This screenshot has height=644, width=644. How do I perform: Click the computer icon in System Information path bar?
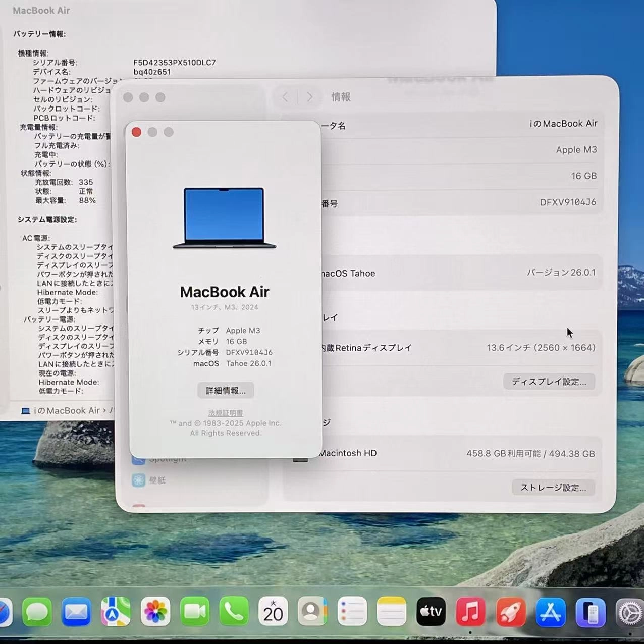[25, 411]
